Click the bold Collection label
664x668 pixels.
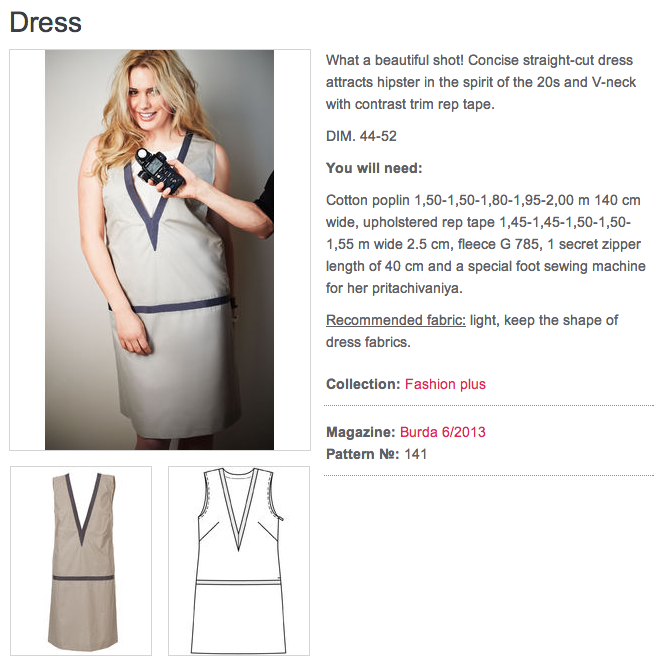pyautogui.click(x=363, y=384)
